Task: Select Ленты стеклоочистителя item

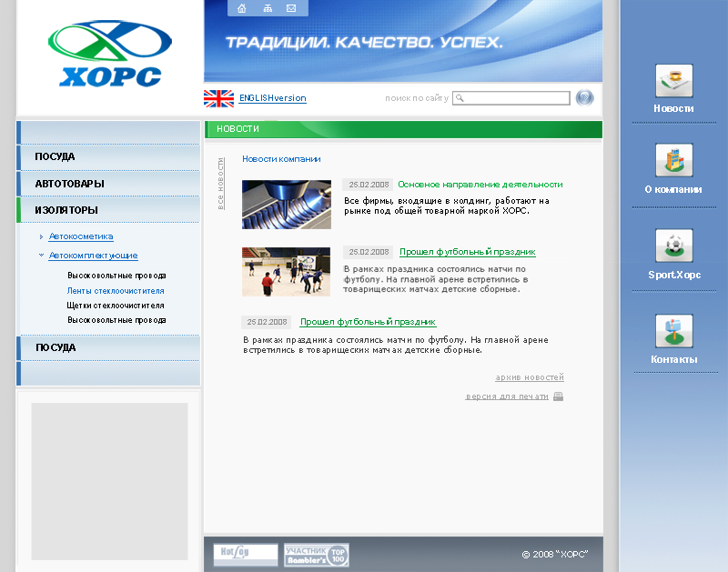Action: click(x=116, y=291)
